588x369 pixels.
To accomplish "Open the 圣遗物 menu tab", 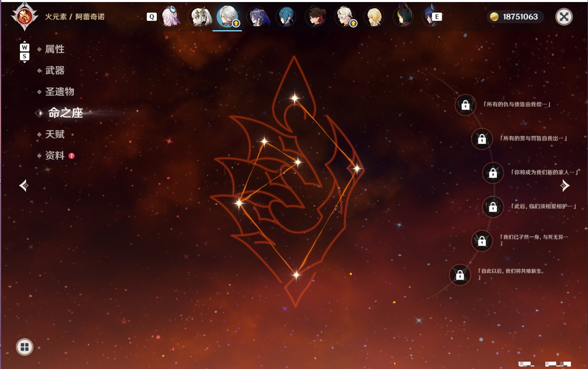I will (59, 92).
